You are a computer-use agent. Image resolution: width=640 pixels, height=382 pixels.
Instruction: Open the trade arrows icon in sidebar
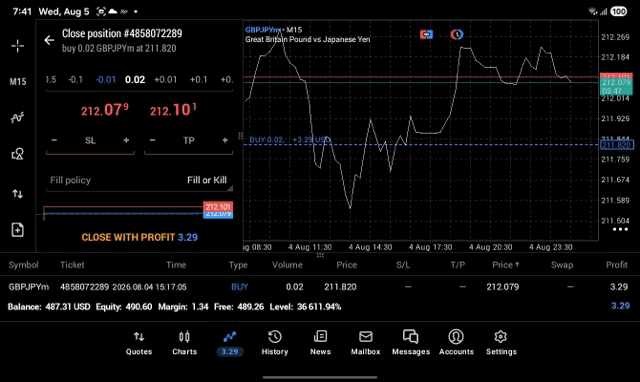tap(18, 193)
